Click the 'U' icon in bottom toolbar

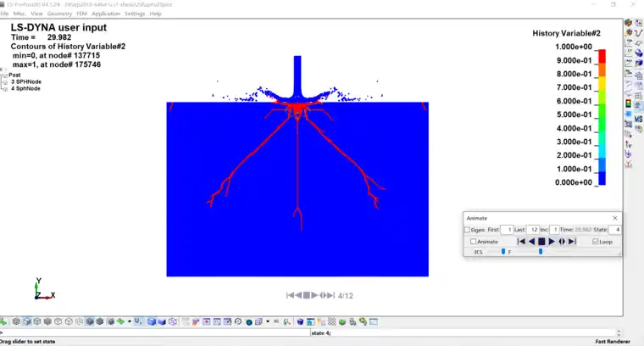[x=138, y=321]
